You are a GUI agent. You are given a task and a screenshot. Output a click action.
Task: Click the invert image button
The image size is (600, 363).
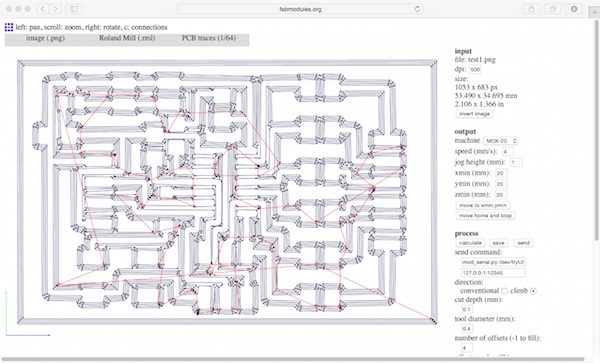click(x=474, y=114)
